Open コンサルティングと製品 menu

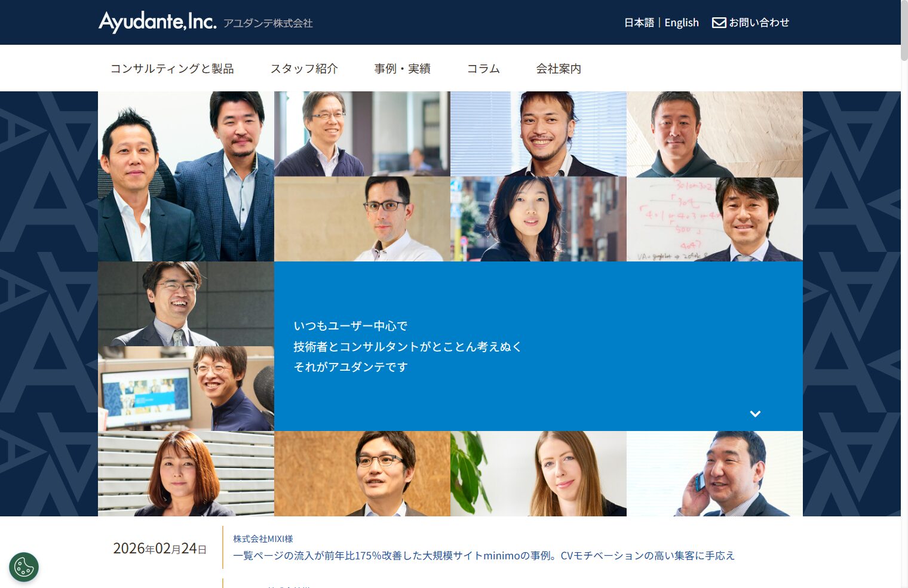(x=172, y=69)
